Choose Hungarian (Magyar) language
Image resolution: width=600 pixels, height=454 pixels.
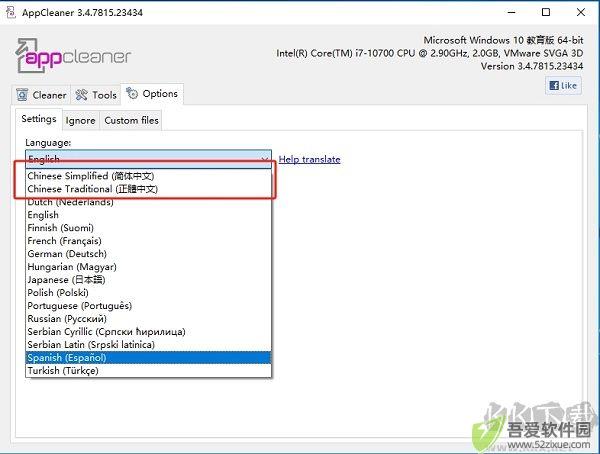[148, 267]
